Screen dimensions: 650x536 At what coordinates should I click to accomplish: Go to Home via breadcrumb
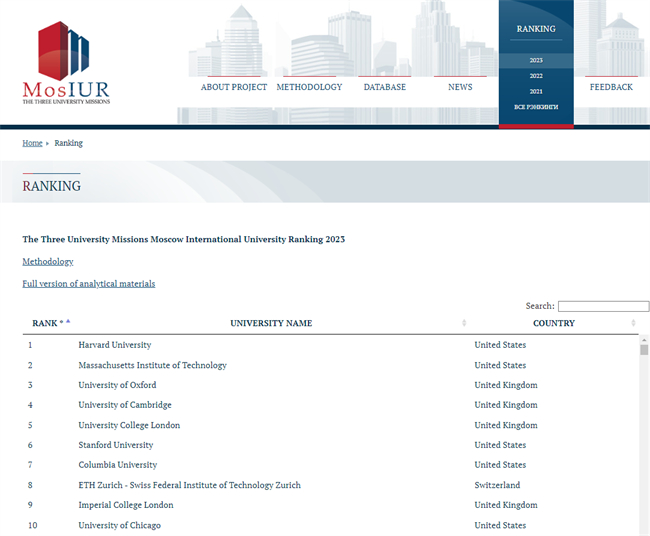coord(32,143)
